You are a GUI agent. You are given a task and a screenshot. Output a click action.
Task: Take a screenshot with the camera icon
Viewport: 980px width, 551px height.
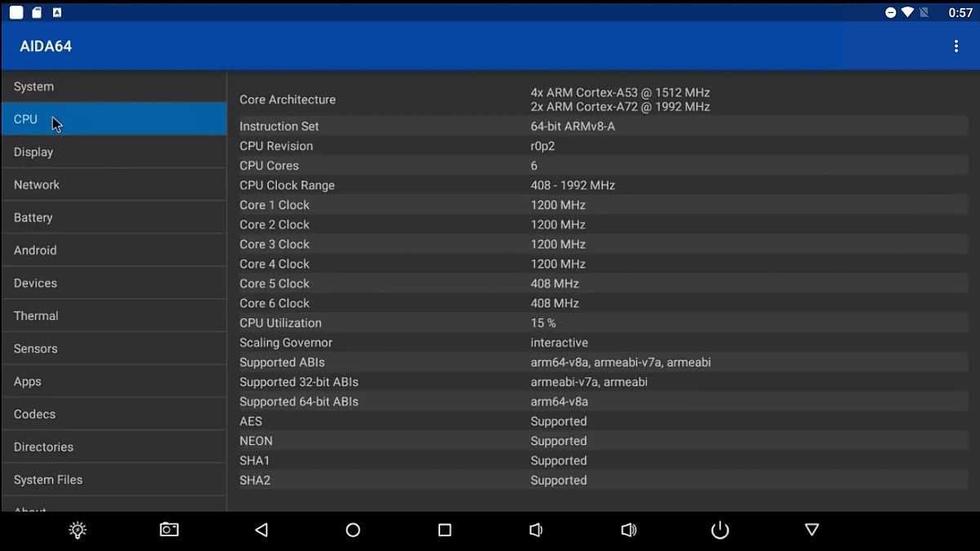click(169, 530)
